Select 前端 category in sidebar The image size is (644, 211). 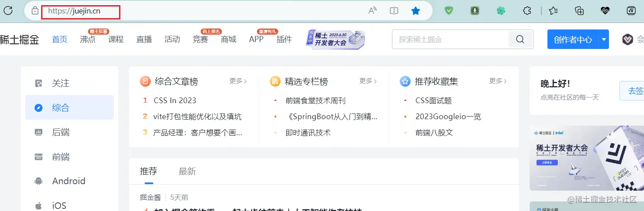point(69,157)
